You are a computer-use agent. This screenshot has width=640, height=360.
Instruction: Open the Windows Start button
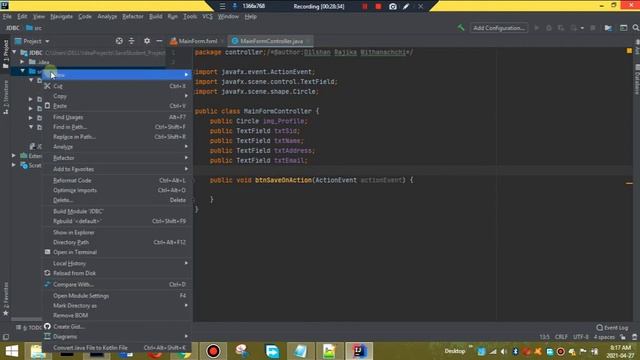point(12,351)
